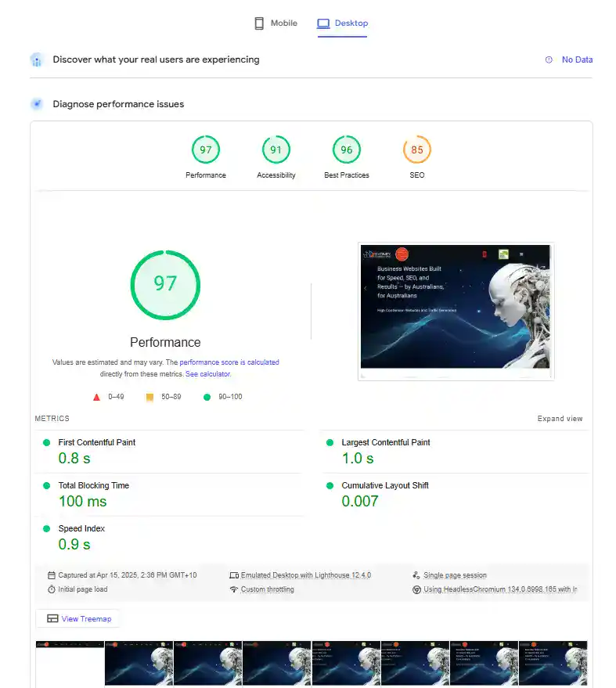Screen dimensions: 616x688
Task: Open the second filmstrip frame
Action: pos(139,663)
